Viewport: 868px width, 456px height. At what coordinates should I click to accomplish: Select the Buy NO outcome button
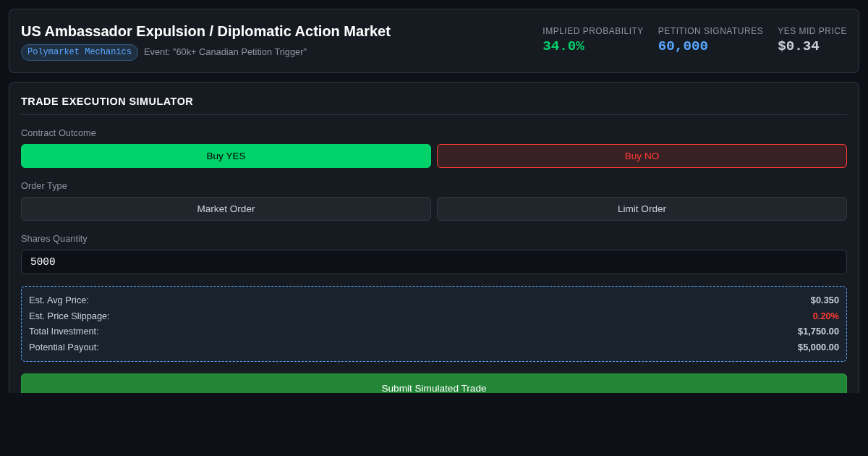click(642, 156)
